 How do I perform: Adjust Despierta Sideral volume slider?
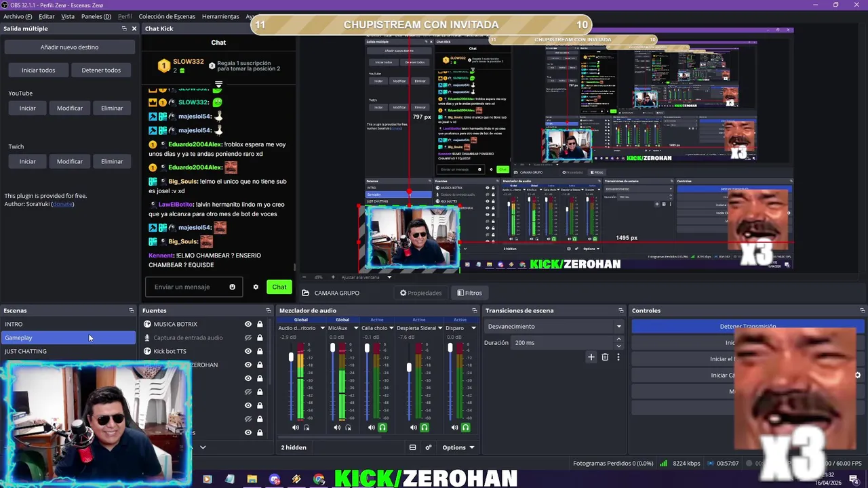[409, 367]
